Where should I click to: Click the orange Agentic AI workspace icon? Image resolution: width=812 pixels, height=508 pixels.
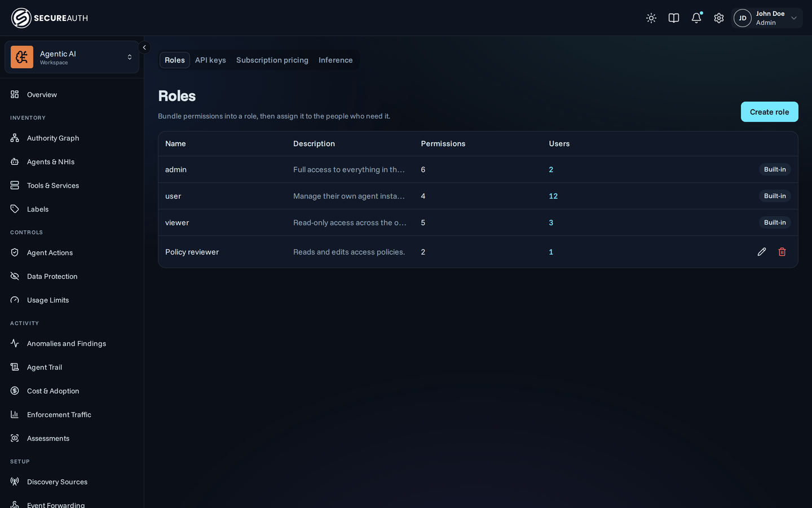[x=22, y=57]
